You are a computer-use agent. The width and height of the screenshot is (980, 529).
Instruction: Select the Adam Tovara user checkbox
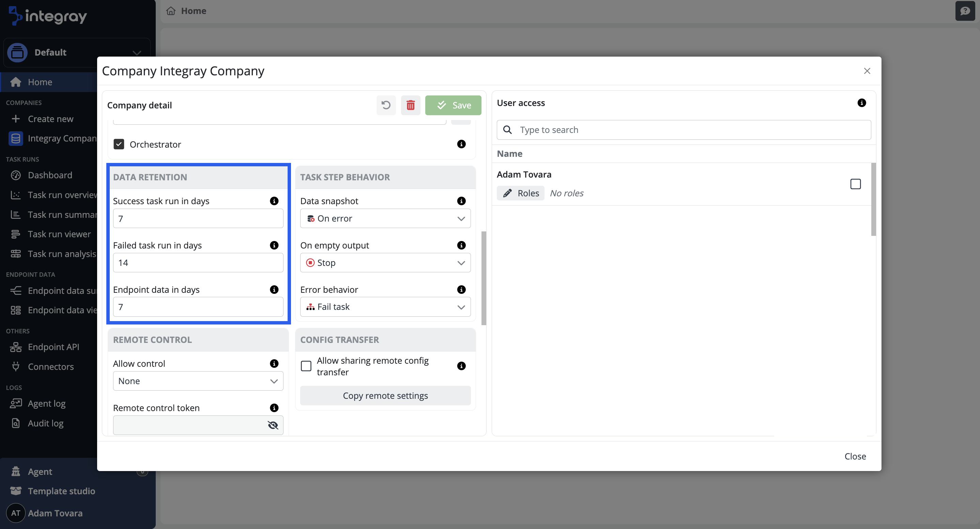pos(855,184)
